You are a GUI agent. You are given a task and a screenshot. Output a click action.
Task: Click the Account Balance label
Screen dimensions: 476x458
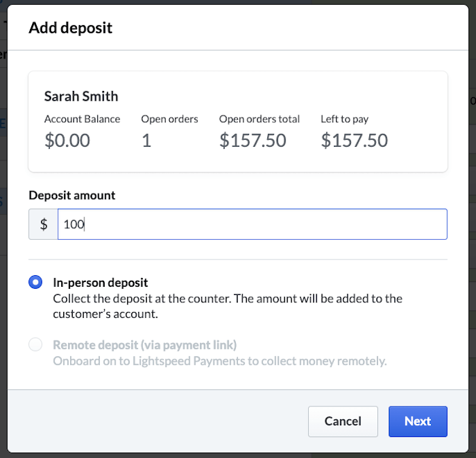pyautogui.click(x=82, y=119)
